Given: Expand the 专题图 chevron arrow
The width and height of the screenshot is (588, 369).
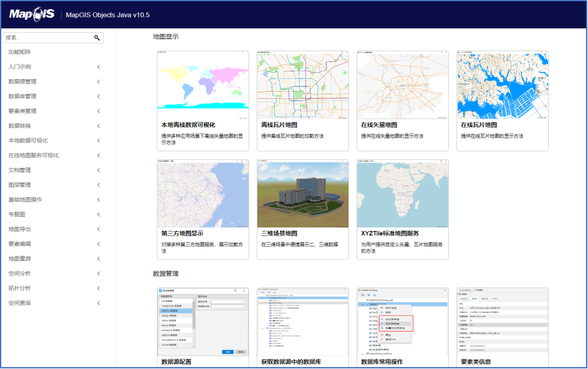Looking at the screenshot, I should (99, 215).
